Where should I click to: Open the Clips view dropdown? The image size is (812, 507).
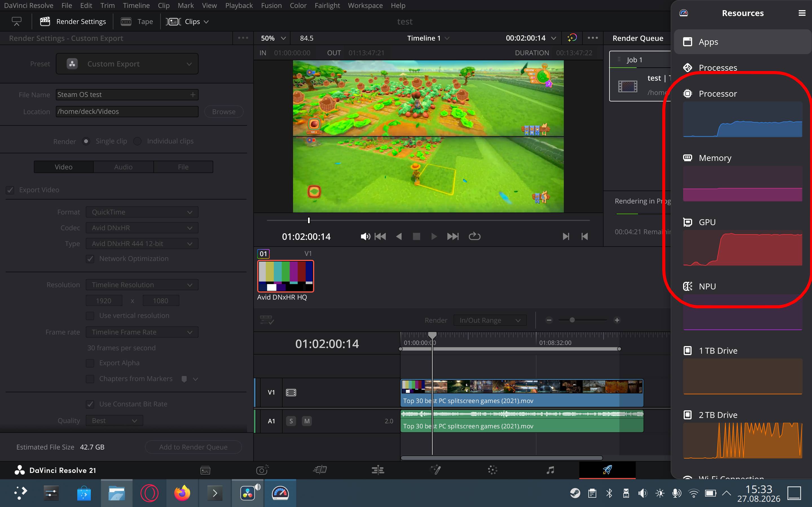[188, 21]
